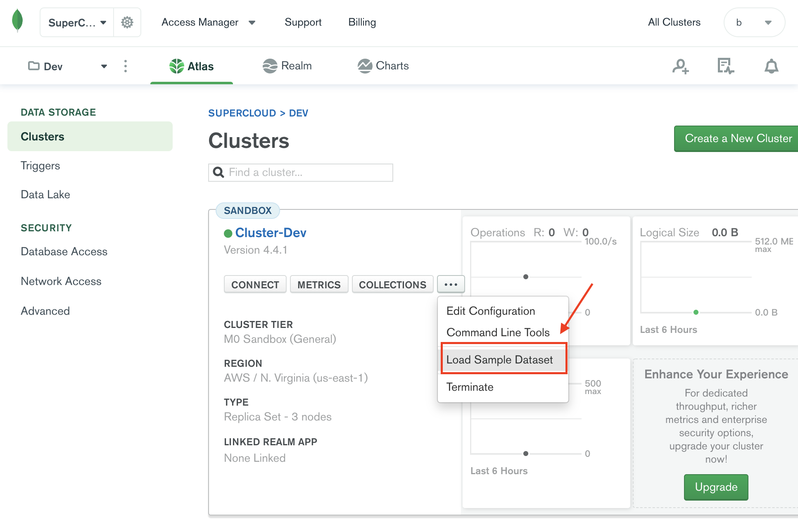Click the invite user icon
Screen dimensions: 798x532
coord(680,66)
